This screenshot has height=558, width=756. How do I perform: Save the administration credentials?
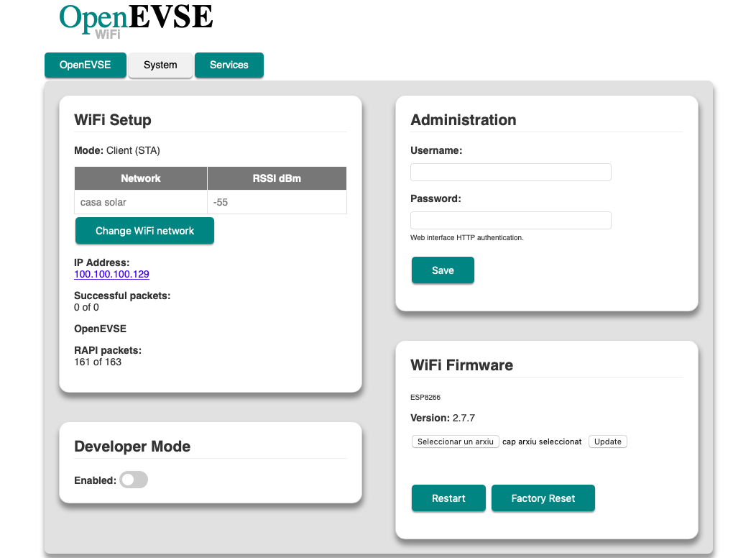pyautogui.click(x=443, y=270)
